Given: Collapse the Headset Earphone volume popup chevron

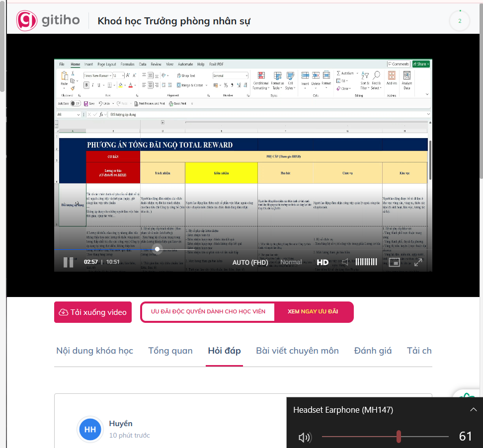Looking at the screenshot, I should pyautogui.click(x=473, y=410).
